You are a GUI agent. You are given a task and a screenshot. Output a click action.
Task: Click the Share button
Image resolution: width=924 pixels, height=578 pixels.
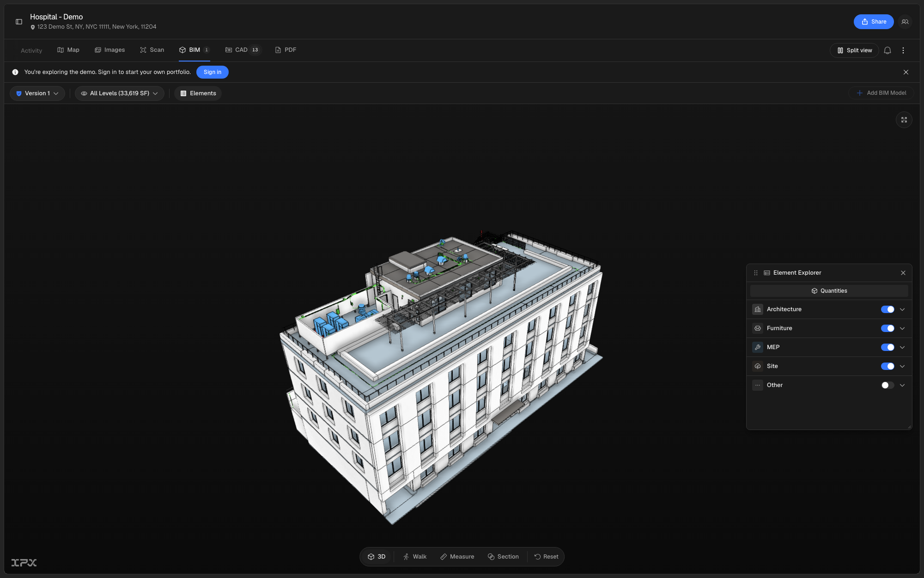(874, 22)
